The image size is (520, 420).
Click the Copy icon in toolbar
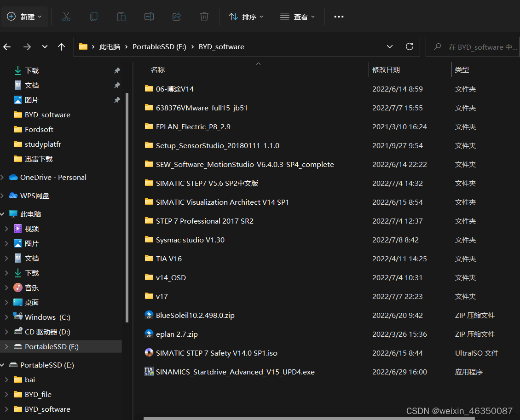(x=94, y=17)
